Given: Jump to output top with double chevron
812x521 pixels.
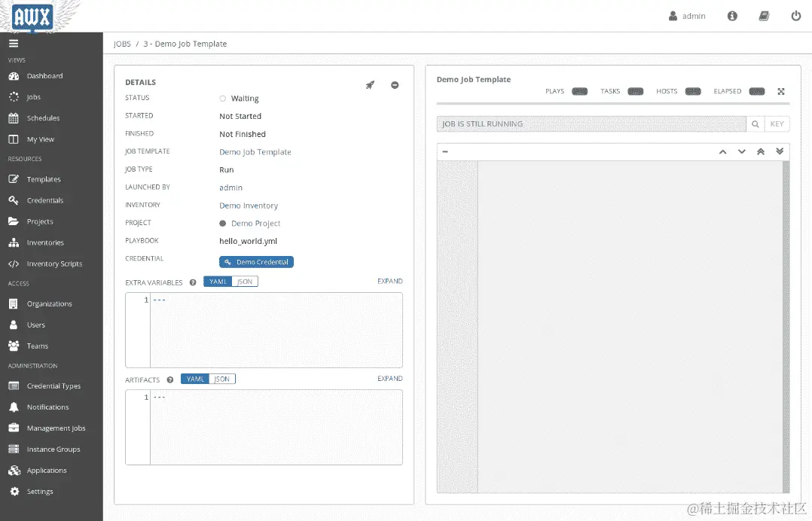Looking at the screenshot, I should coord(761,151).
